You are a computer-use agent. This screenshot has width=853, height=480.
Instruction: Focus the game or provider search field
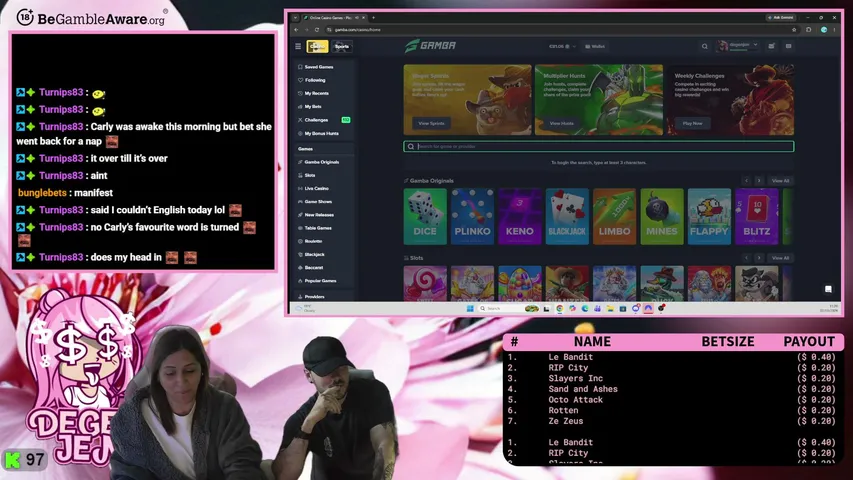click(598, 146)
